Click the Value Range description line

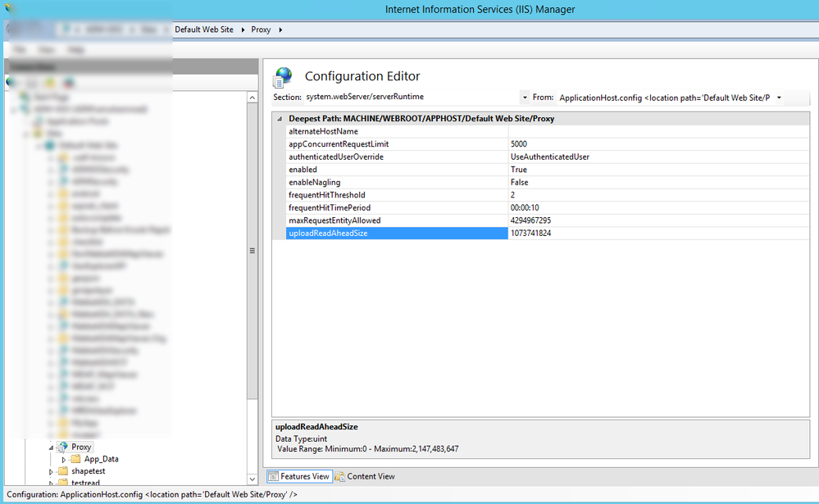368,449
